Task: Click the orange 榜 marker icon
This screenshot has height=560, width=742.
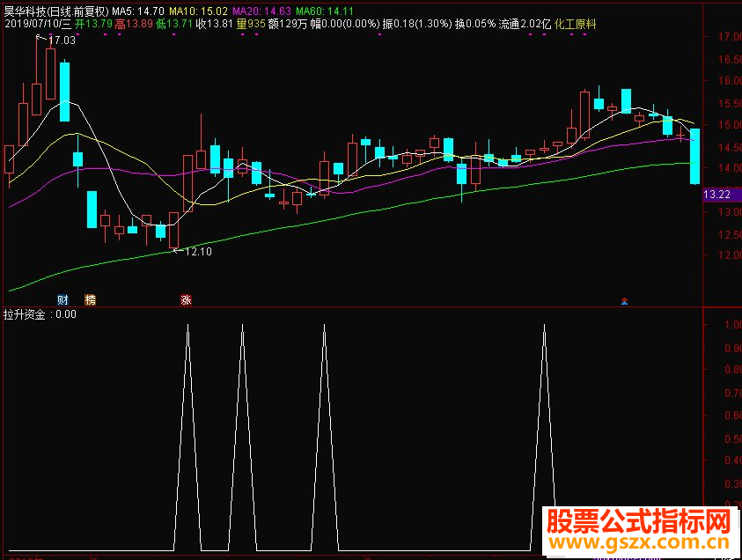Action: (x=90, y=299)
